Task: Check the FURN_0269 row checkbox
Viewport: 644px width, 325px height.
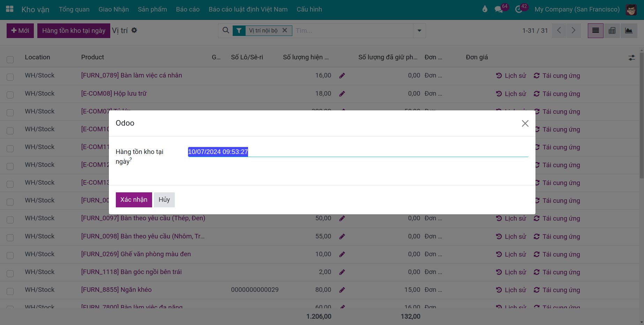Action: 10,255
